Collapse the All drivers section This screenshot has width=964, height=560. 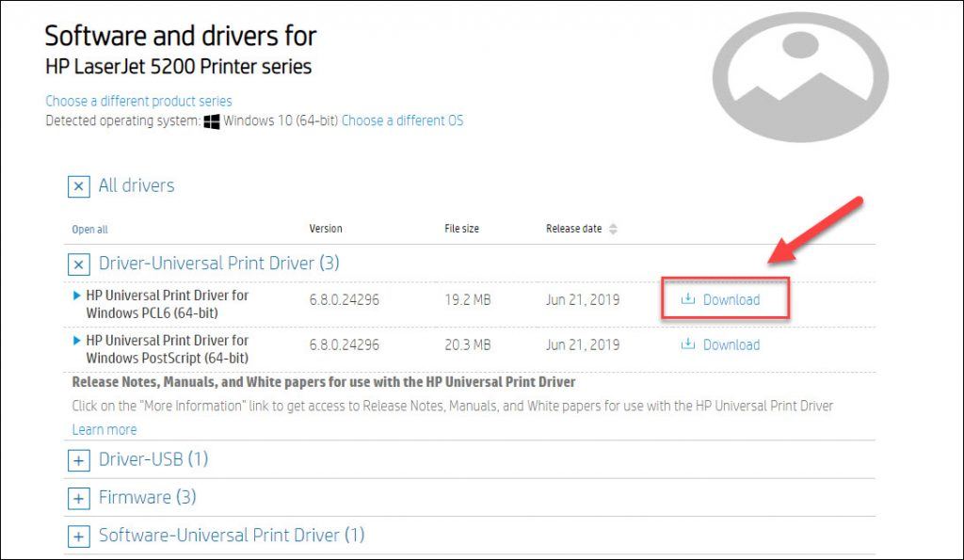click(79, 186)
